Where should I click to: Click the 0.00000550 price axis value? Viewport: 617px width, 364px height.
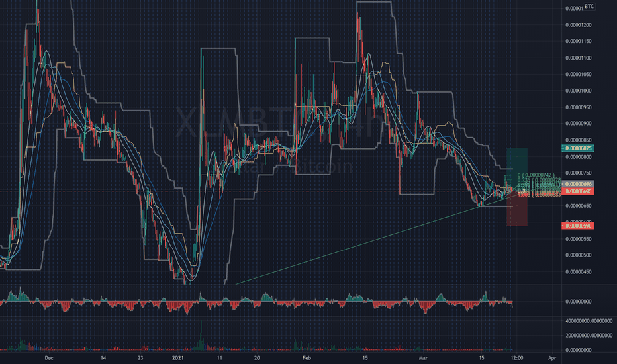tap(579, 239)
